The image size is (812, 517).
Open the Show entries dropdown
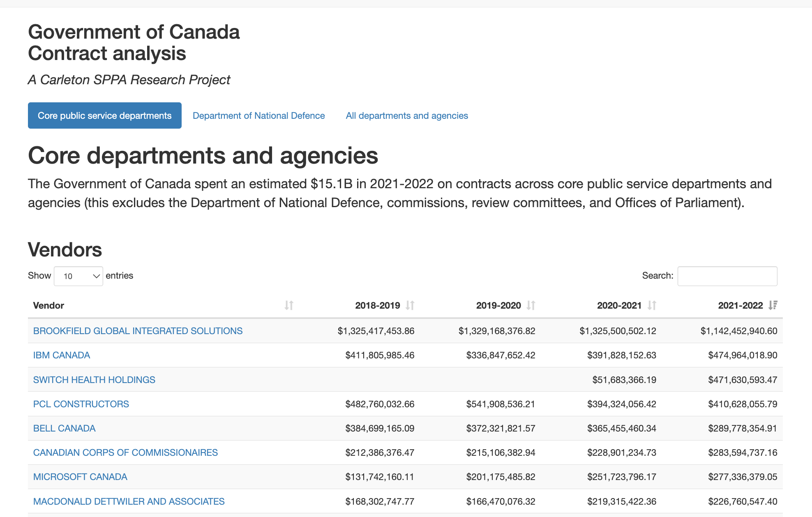[78, 276]
